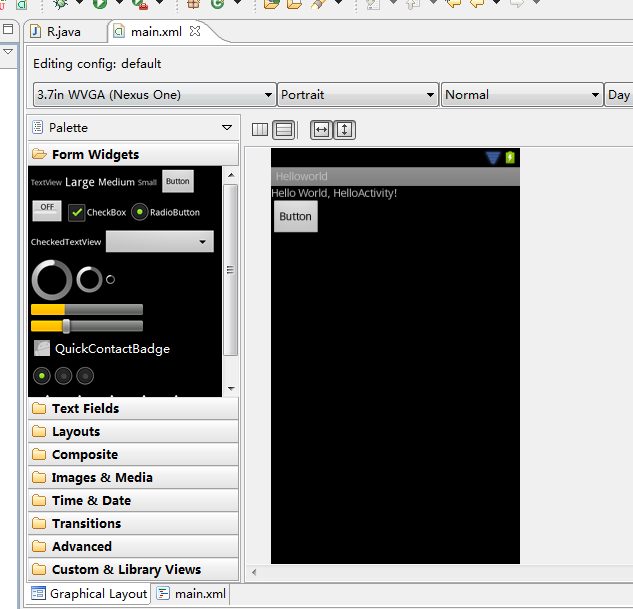Select the Spinner dropdown widget in the palette
Image resolution: width=633 pixels, height=609 pixels.
tap(159, 241)
